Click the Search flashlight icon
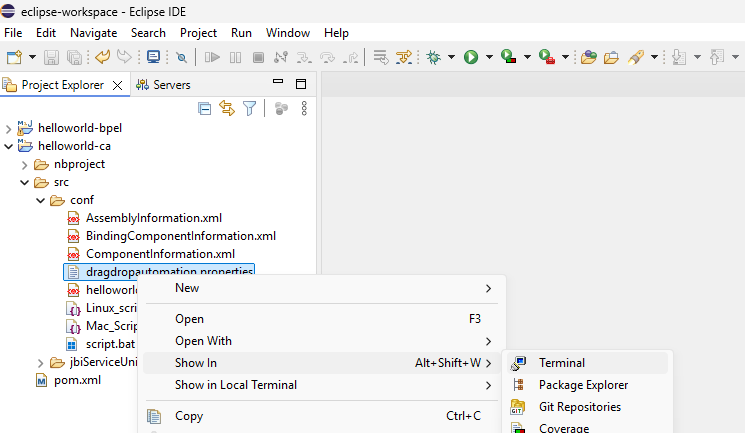 pyautogui.click(x=636, y=58)
